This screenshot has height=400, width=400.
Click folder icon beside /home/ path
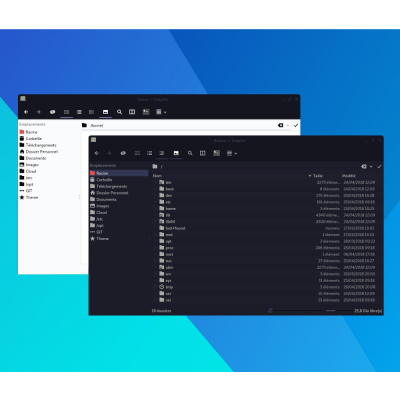[x=84, y=125]
